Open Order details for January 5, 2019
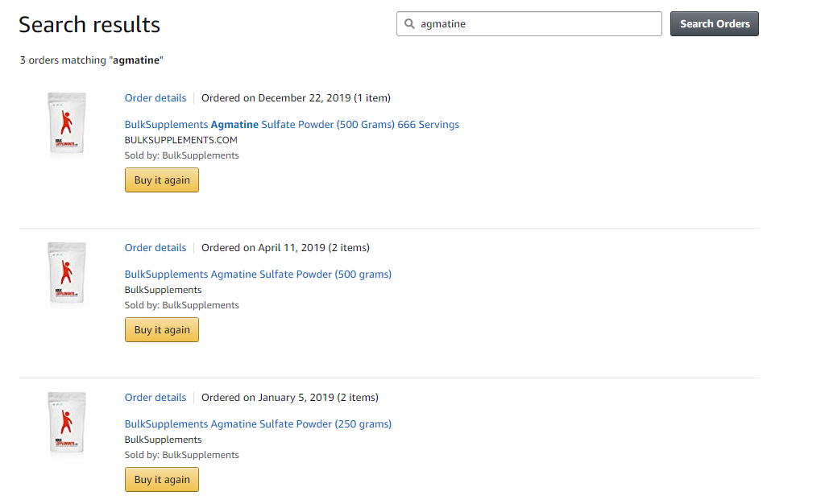The image size is (825, 504). [155, 397]
